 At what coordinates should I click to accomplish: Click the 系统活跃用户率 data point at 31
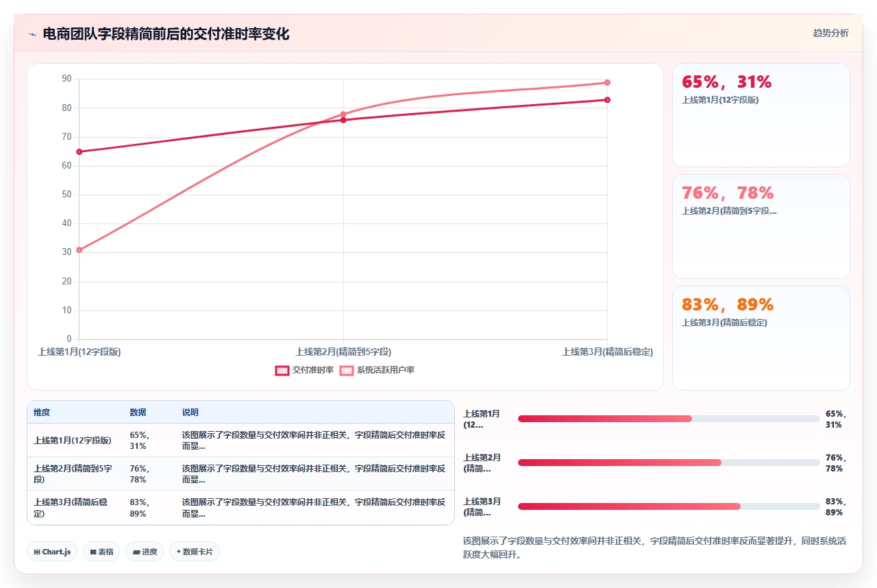coord(79,250)
